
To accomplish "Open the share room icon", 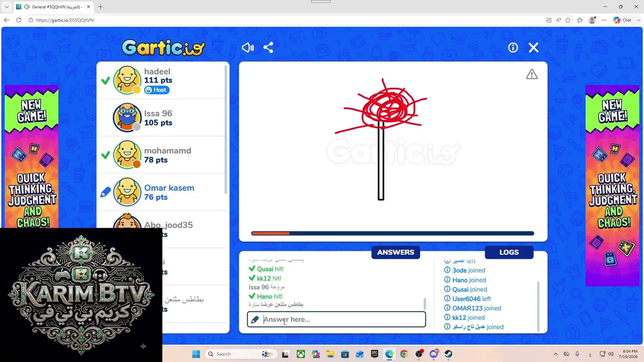I will [268, 48].
